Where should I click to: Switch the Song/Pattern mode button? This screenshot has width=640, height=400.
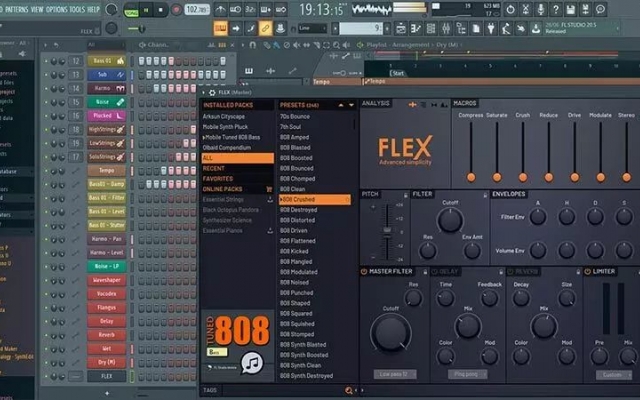(x=131, y=10)
